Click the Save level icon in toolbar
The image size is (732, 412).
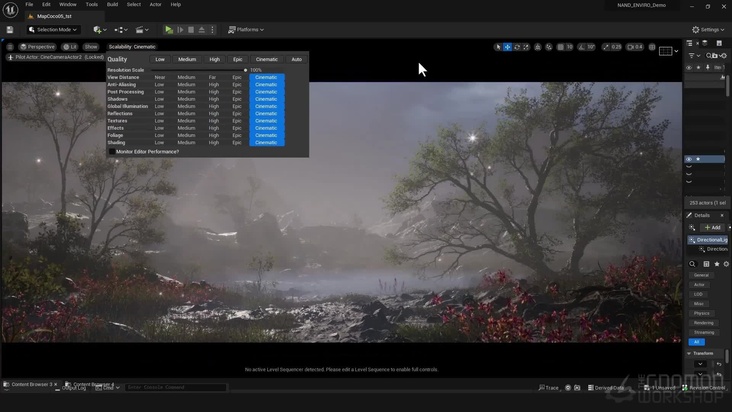pos(11,30)
